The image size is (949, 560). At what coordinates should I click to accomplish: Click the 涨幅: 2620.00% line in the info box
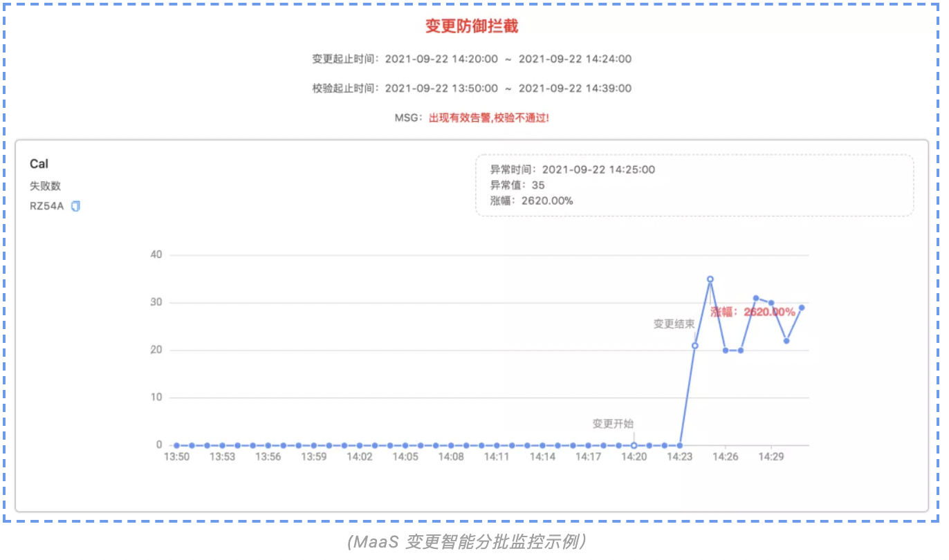(531, 201)
